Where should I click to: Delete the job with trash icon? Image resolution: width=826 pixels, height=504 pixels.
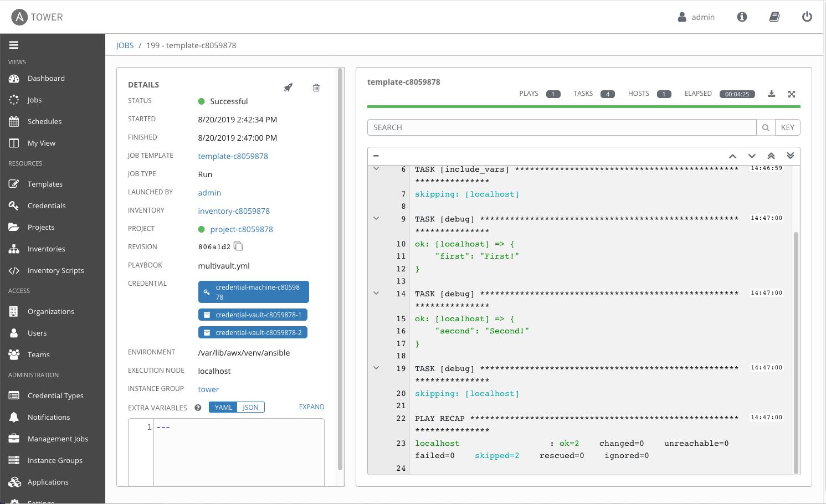tap(316, 88)
